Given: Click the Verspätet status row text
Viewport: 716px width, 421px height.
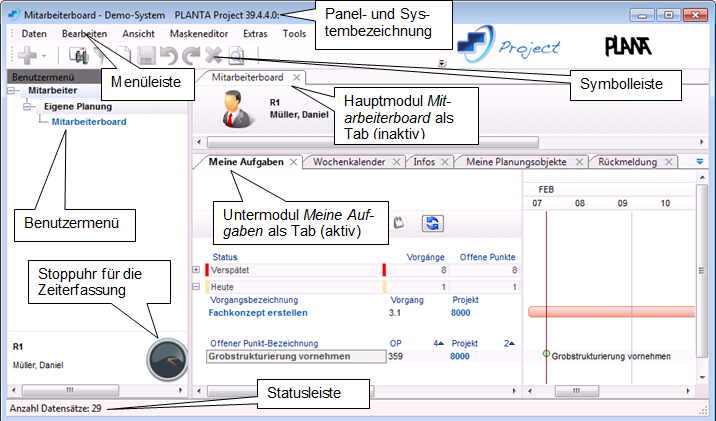Looking at the screenshot, I should point(230,270).
